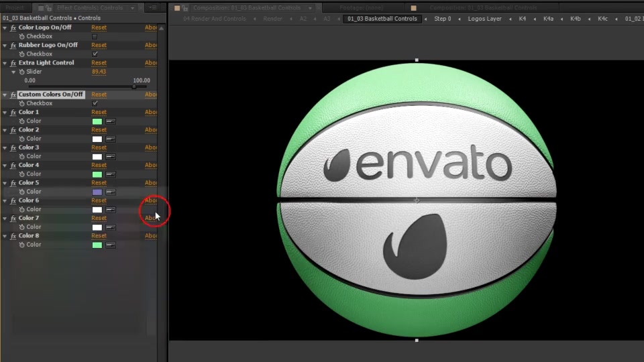Screen dimensions: 644x362
Task: Collapse the Rubber Logo On/Off effect group
Action: pyautogui.click(x=5, y=45)
